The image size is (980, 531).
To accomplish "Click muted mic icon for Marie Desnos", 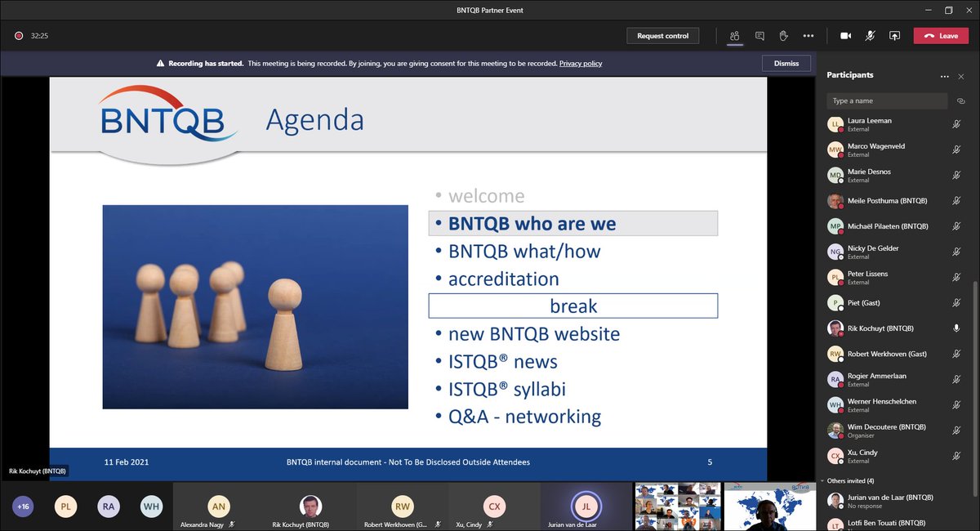I will tap(956, 175).
